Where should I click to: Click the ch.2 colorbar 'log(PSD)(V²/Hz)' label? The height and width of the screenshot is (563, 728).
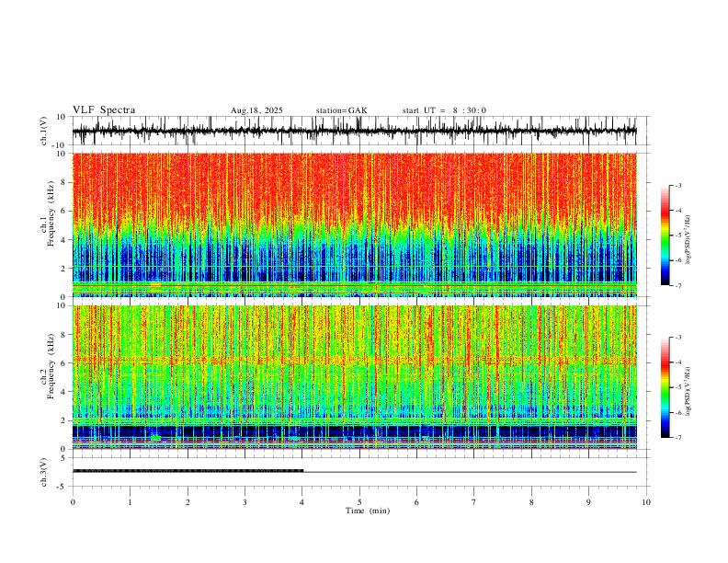[688, 392]
